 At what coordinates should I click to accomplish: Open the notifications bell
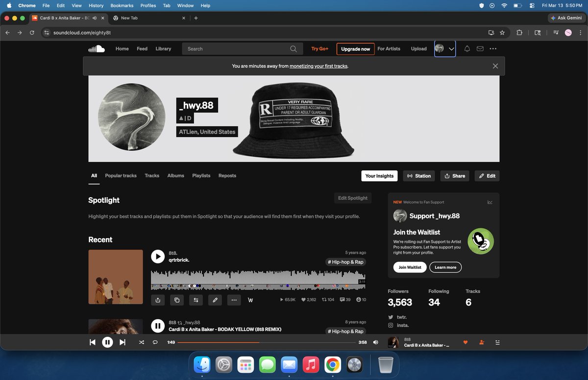[467, 49]
